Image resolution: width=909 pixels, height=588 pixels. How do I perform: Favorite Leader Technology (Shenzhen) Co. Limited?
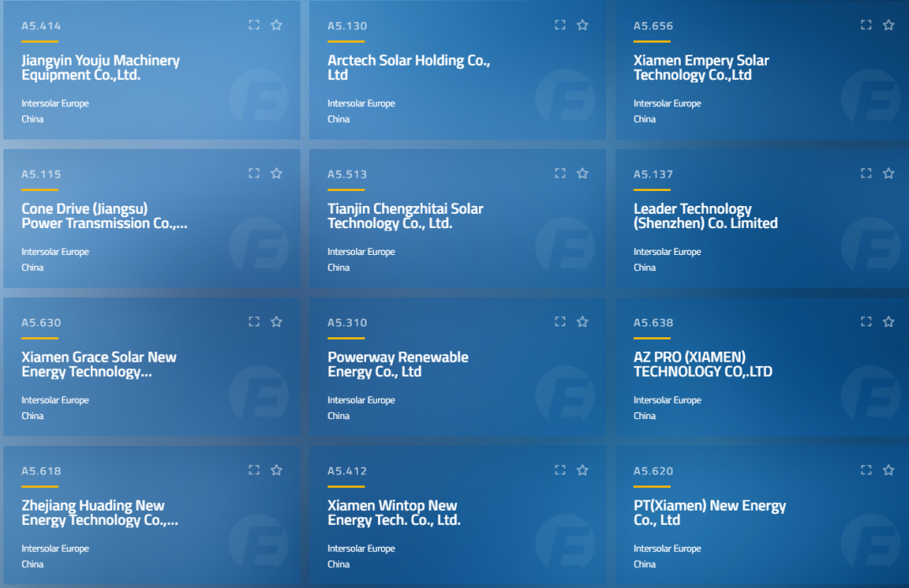click(889, 173)
